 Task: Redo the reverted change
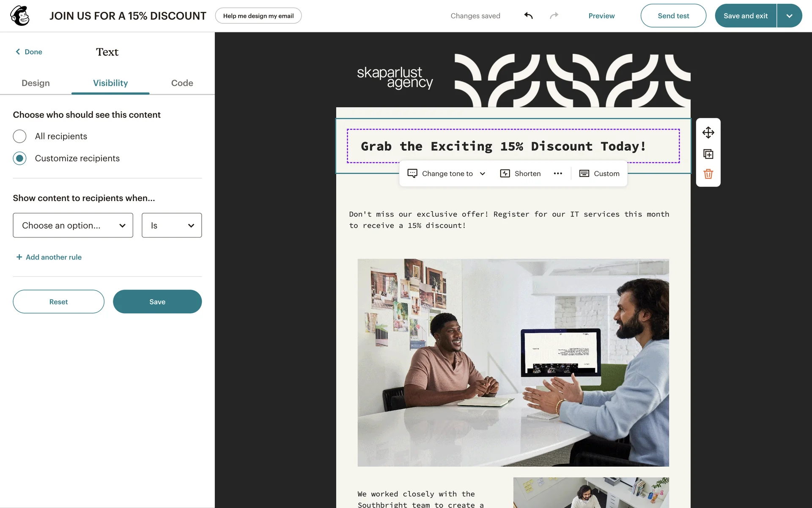click(x=554, y=16)
